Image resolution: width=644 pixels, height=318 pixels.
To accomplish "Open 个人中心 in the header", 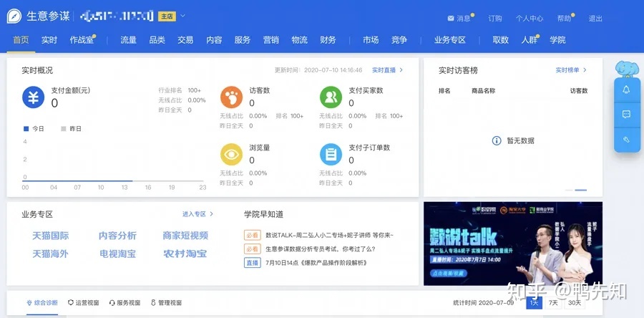I will (530, 19).
